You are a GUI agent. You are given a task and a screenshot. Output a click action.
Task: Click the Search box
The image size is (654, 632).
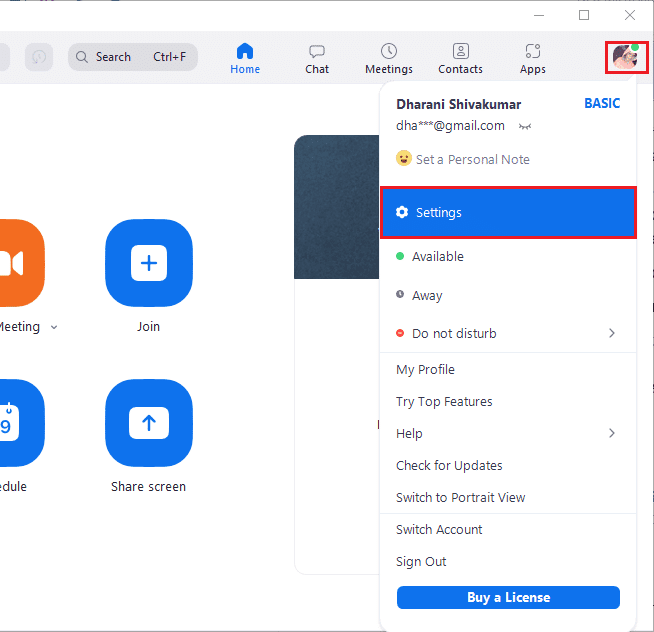coord(133,57)
